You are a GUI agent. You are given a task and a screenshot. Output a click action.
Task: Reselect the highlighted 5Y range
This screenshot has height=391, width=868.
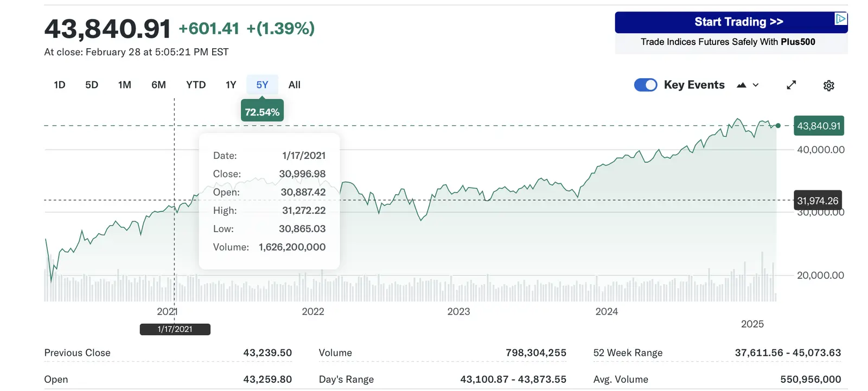pyautogui.click(x=262, y=85)
